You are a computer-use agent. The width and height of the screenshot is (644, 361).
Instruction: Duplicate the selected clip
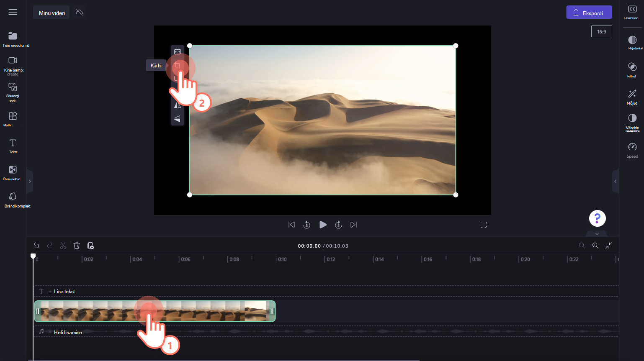tap(90, 246)
